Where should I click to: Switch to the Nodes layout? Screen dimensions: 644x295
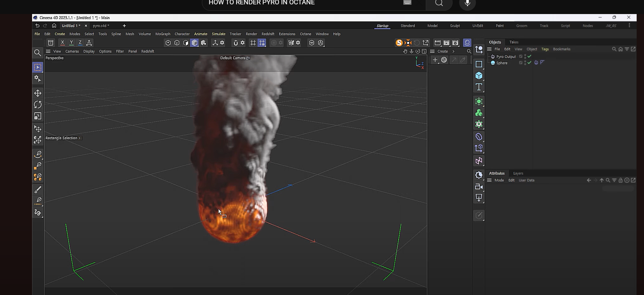pyautogui.click(x=588, y=26)
